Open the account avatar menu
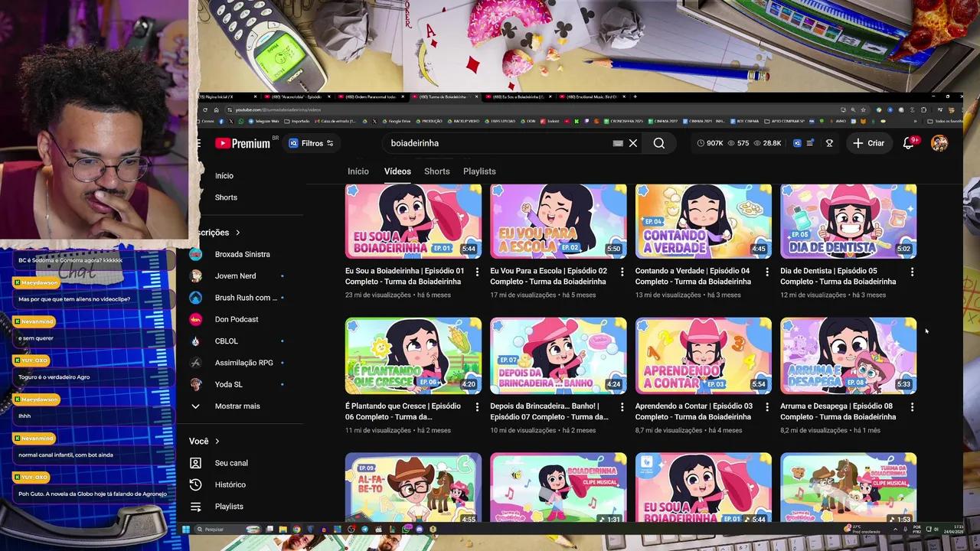This screenshot has height=551, width=980. [x=939, y=143]
